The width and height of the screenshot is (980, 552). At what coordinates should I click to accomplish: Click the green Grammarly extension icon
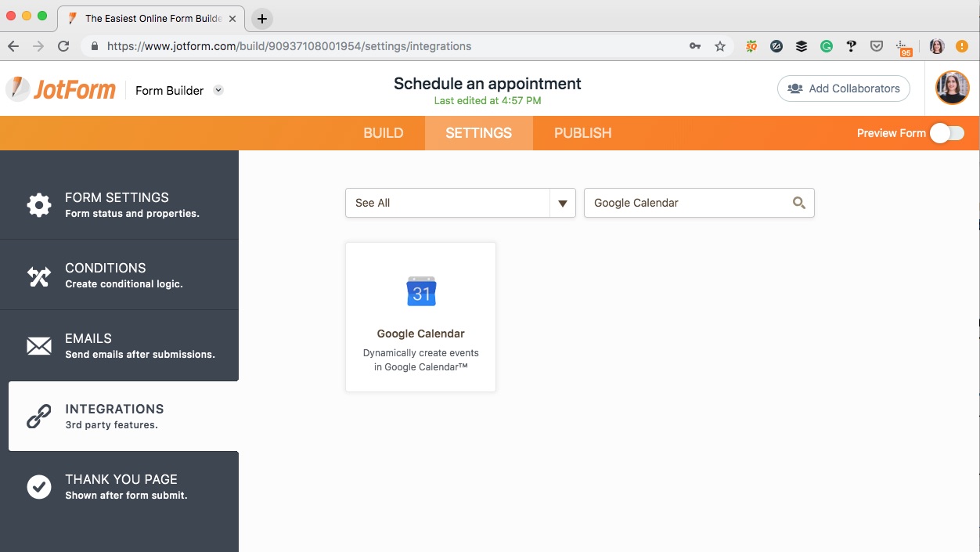(x=827, y=46)
